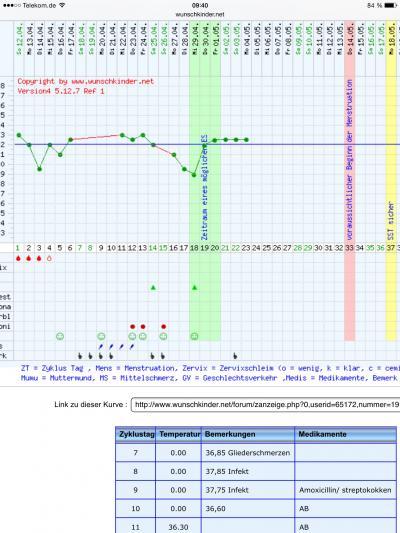Click the hollow spotting drop on cycle day 4
This screenshot has width=400, height=533.
(49, 258)
